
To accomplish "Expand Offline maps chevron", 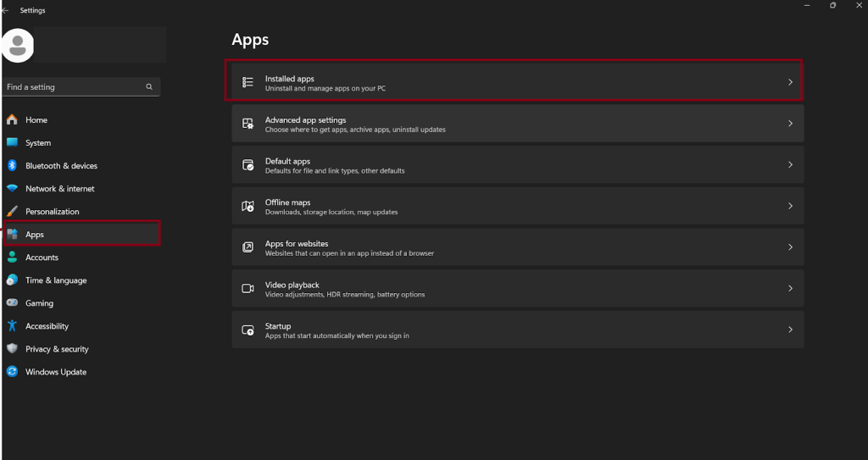I will pyautogui.click(x=791, y=206).
